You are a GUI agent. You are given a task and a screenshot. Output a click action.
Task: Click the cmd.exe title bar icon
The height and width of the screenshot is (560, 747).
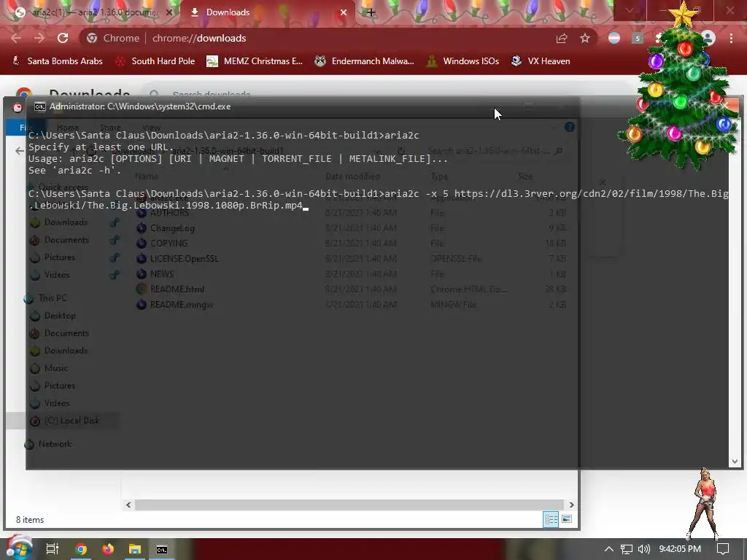[x=40, y=106]
